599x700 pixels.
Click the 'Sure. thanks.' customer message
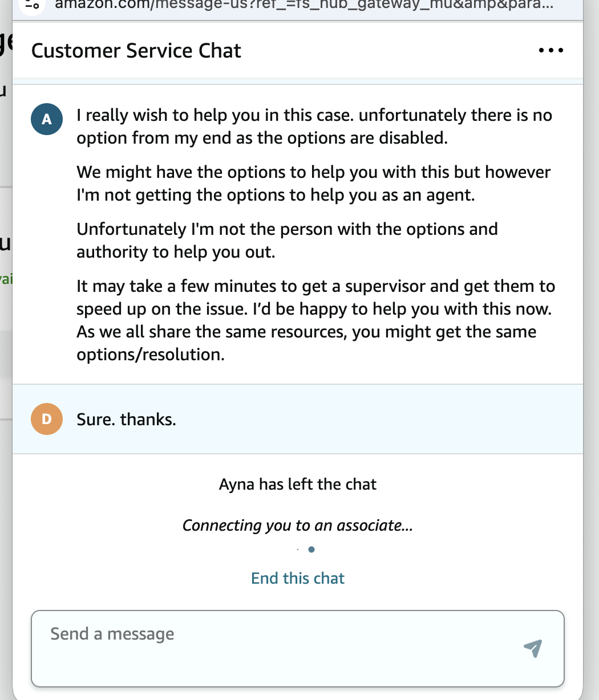[x=126, y=420]
